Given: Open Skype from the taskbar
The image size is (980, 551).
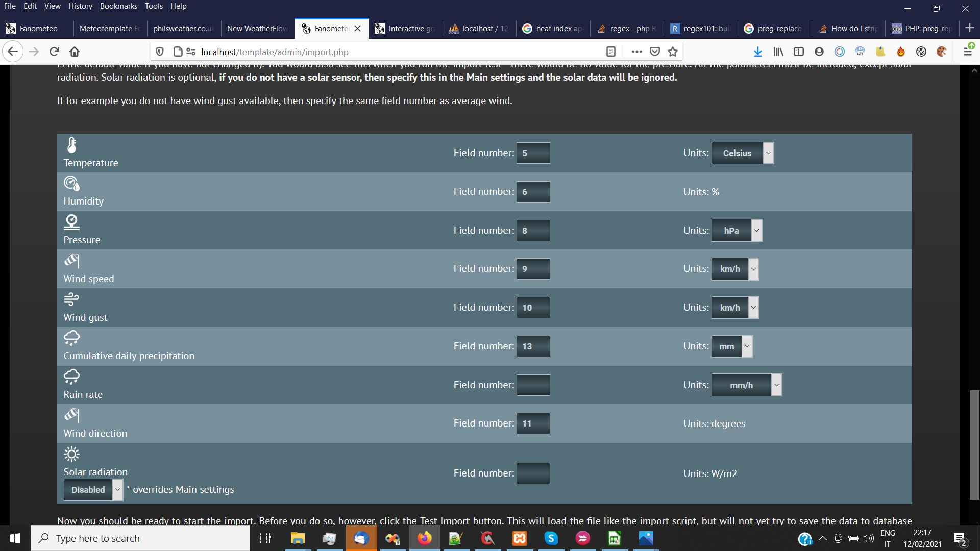Looking at the screenshot, I should tap(551, 538).
